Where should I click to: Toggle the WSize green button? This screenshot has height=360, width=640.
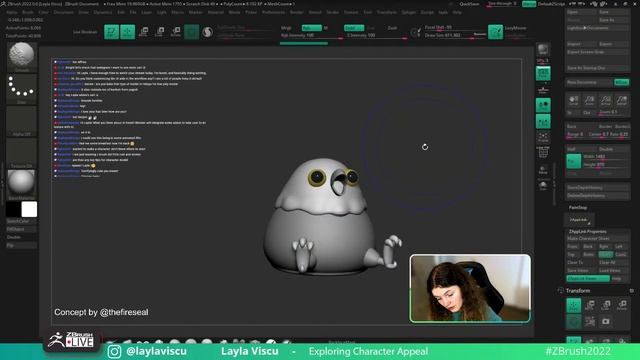tap(622, 82)
